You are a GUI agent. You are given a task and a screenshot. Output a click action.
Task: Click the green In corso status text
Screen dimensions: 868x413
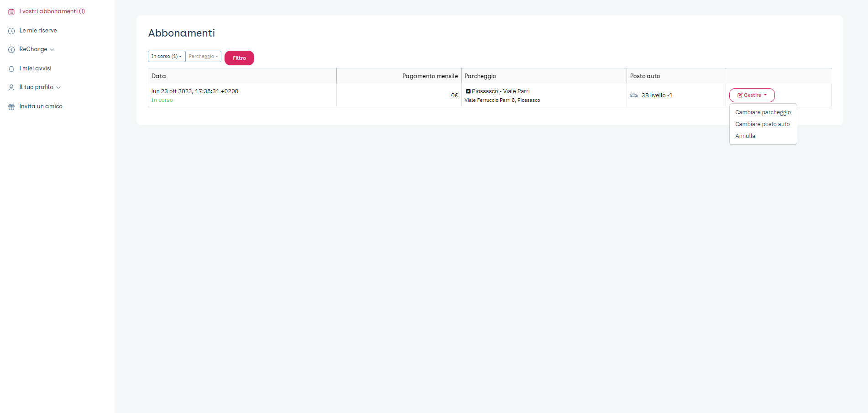162,100
